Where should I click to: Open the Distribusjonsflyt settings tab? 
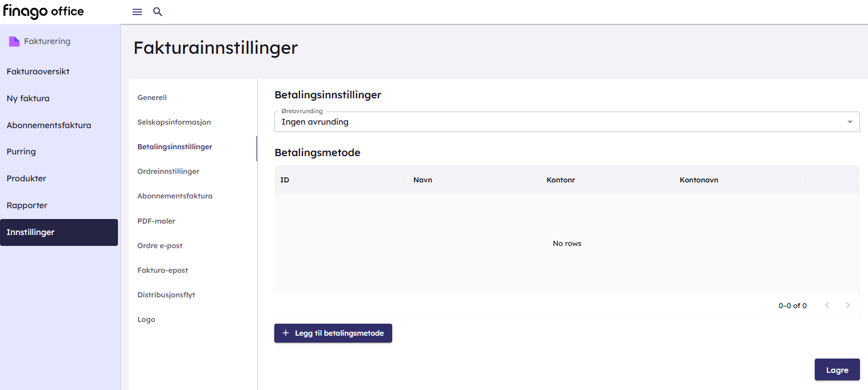coord(166,295)
